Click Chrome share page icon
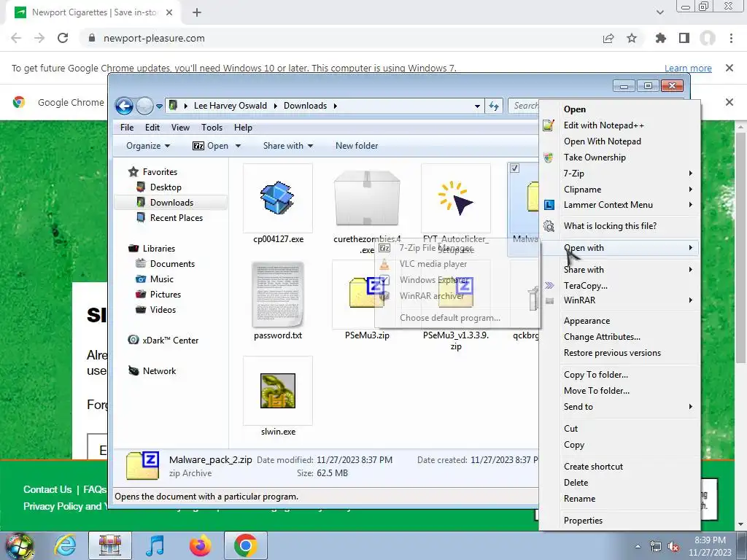This screenshot has width=747, height=560. coord(608,38)
